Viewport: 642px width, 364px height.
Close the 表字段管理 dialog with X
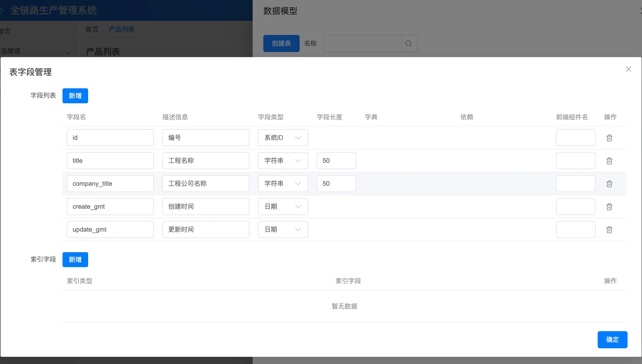click(x=628, y=69)
